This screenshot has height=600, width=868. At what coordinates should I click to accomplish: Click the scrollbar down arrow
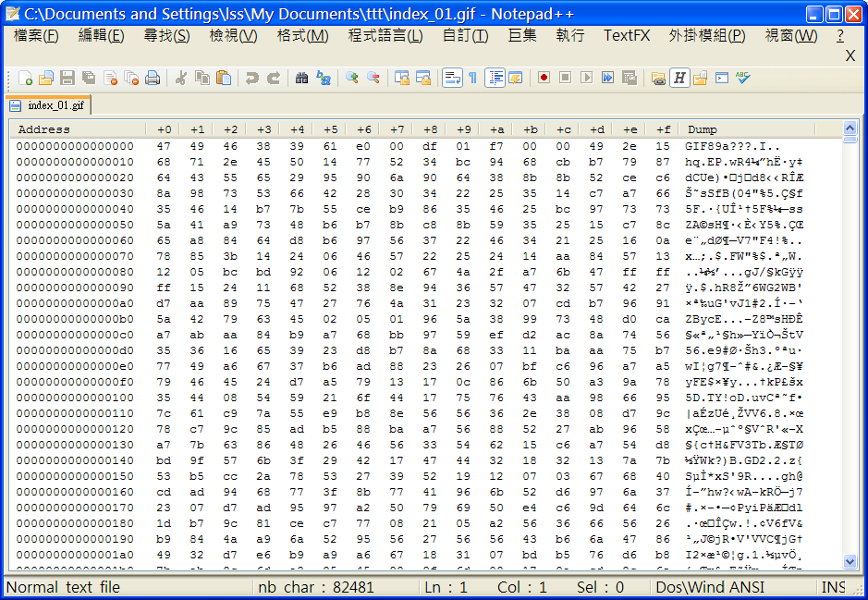[x=850, y=561]
